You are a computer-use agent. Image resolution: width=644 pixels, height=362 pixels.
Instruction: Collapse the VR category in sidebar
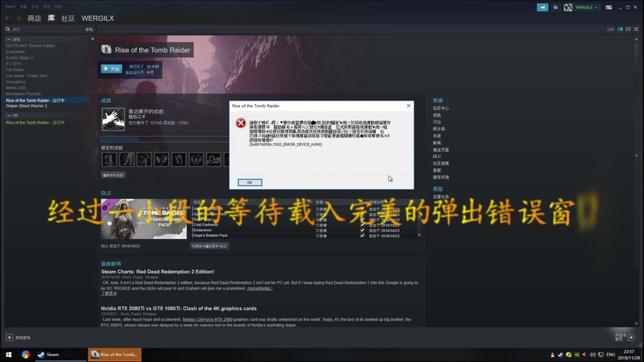click(x=9, y=116)
